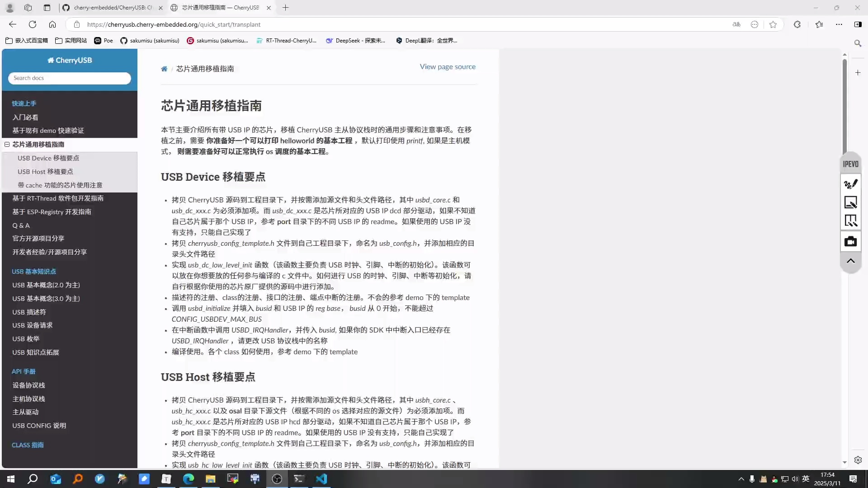Start recording with the IPEVO camera tool
This screenshot has width=868, height=488.
click(x=850, y=241)
